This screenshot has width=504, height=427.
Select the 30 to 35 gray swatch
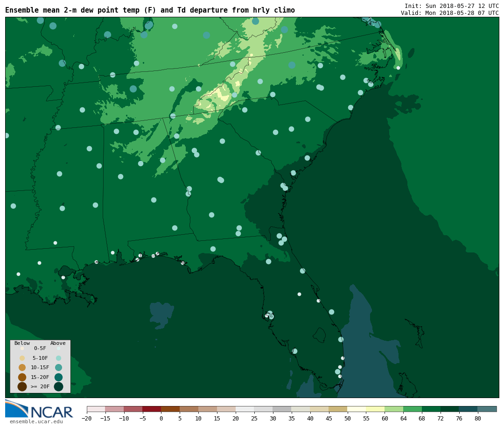pos(282,409)
